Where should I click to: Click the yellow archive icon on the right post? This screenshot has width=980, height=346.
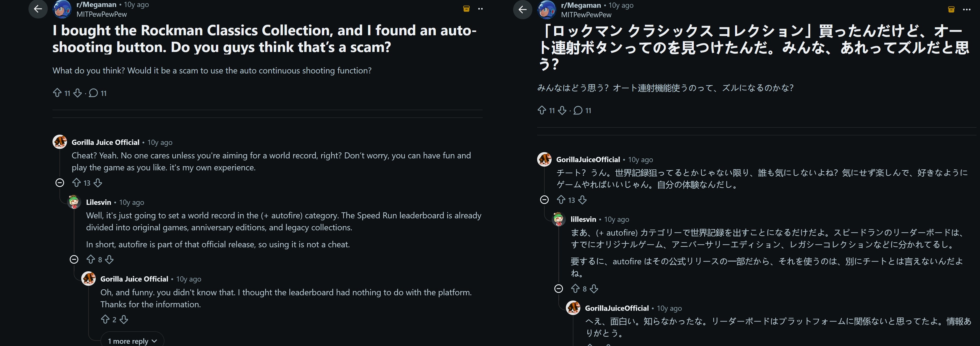click(951, 9)
